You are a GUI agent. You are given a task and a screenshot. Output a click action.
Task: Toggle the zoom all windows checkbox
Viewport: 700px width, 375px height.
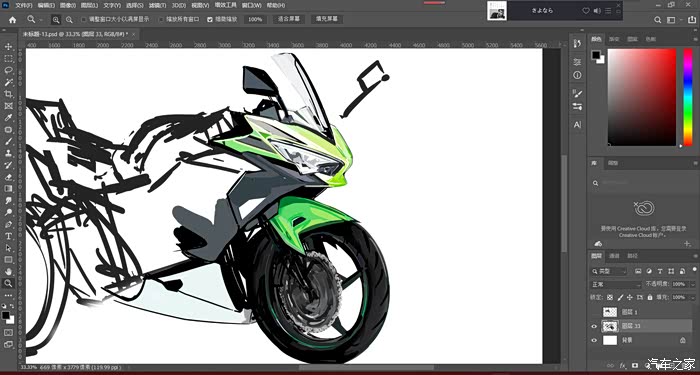click(161, 20)
